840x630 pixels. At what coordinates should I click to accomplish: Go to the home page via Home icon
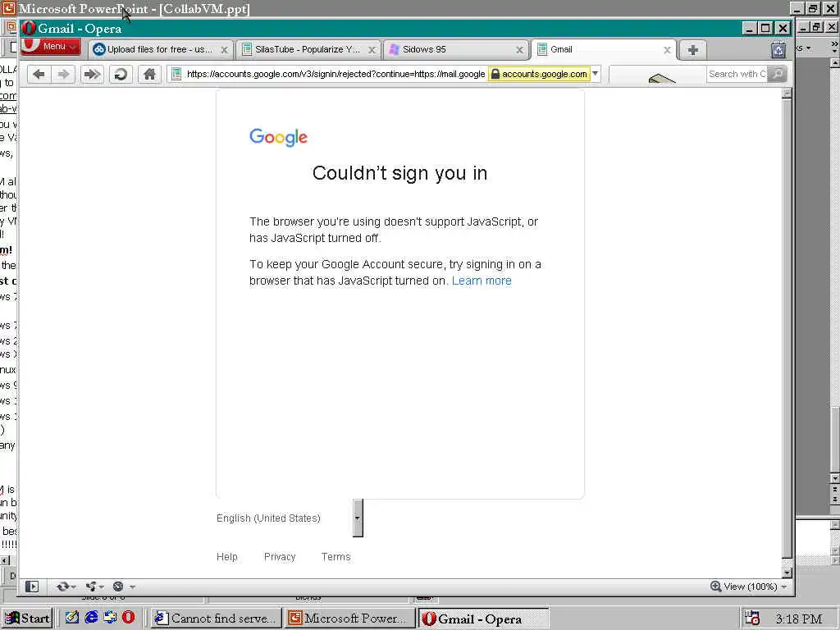click(149, 74)
